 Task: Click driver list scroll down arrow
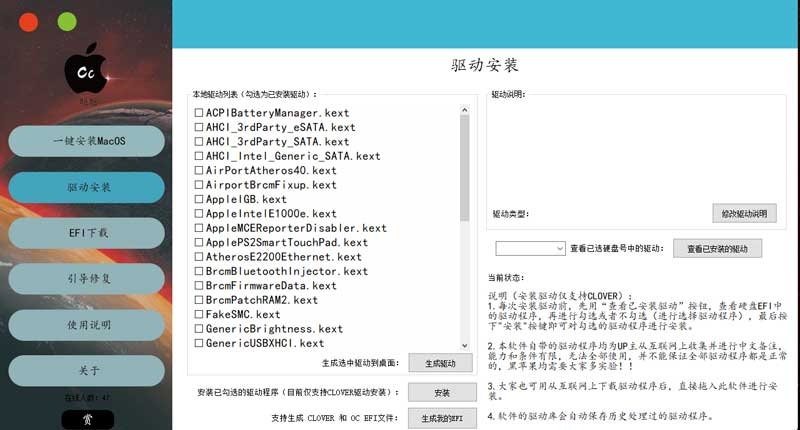464,345
